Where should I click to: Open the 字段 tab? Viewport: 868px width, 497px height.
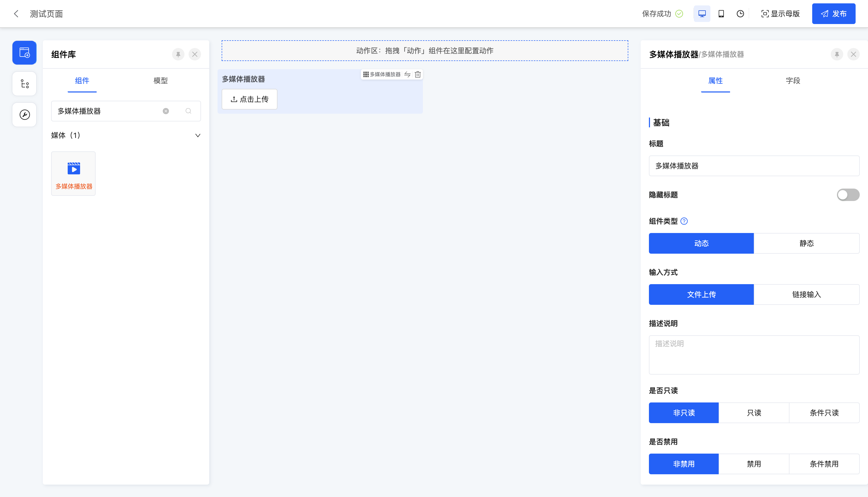pyautogui.click(x=793, y=81)
